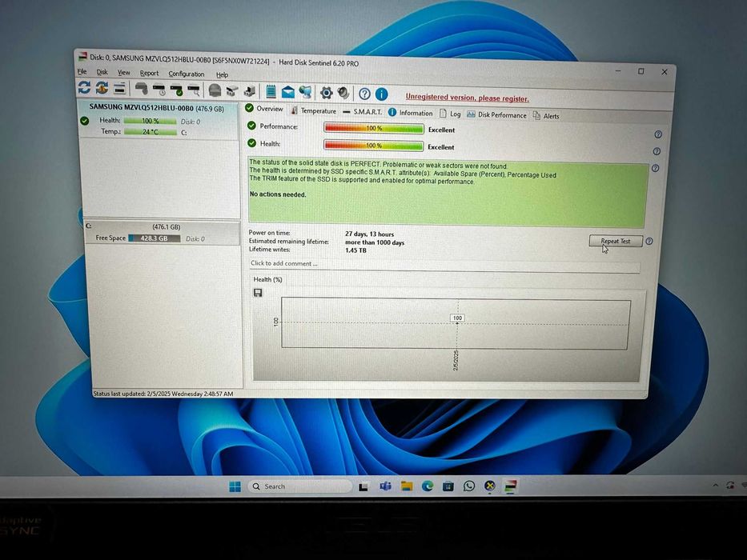Open WhatsApp from the taskbar
747x560 pixels.
[x=469, y=486]
